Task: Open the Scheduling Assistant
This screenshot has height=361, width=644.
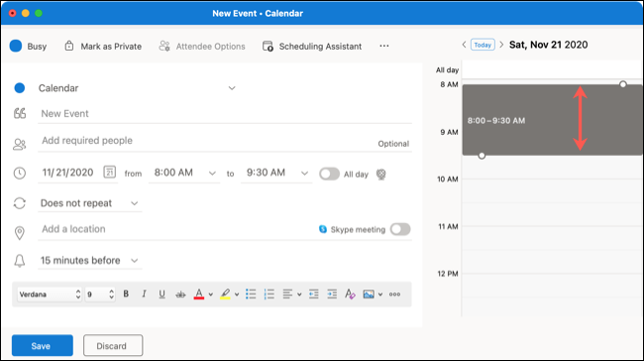Action: 312,46
